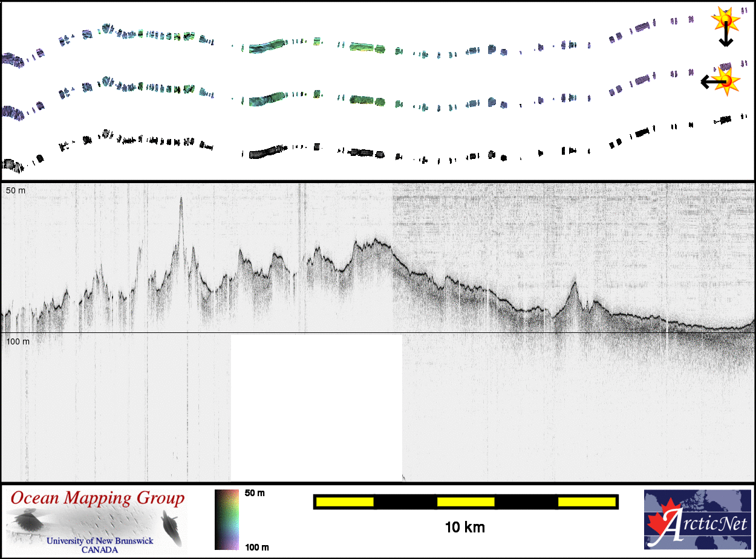
Task: Click the CANADA text under the university name
Action: click(x=100, y=549)
